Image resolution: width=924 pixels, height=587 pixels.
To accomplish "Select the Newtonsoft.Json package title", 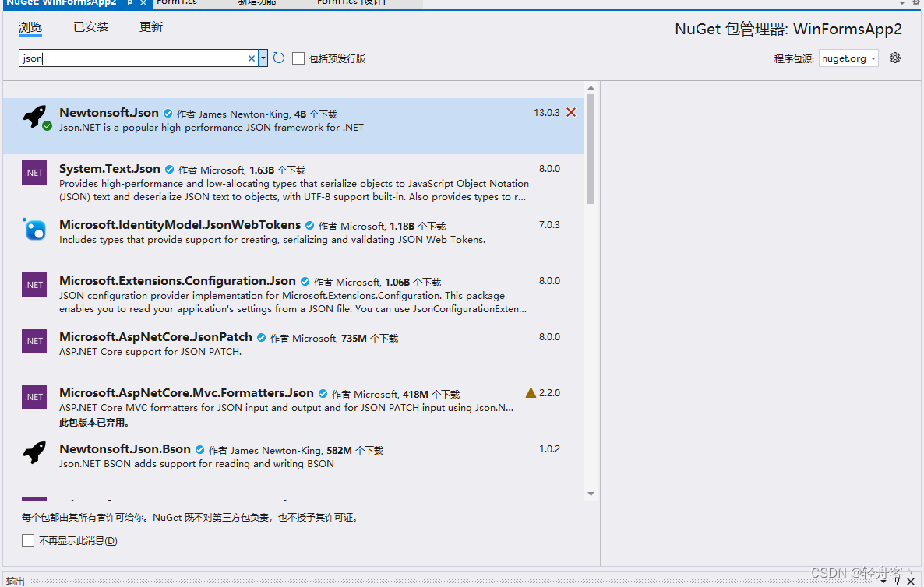I will pos(109,113).
